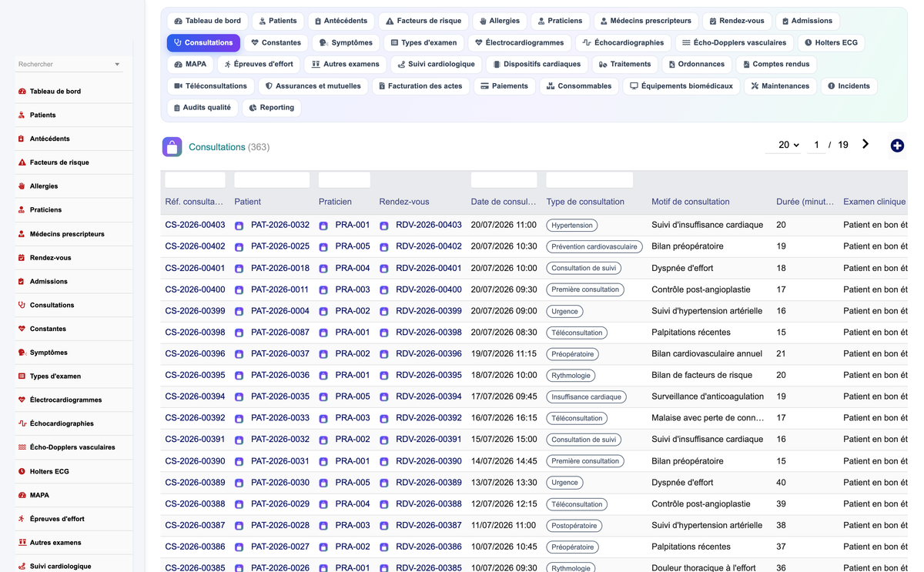Switch to Électrocardiogrammes tab
This screenshot has width=924, height=572.
click(x=520, y=42)
